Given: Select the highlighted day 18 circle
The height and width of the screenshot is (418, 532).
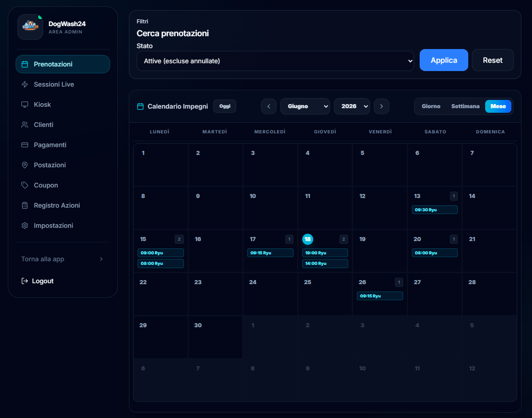Looking at the screenshot, I should [x=308, y=239].
